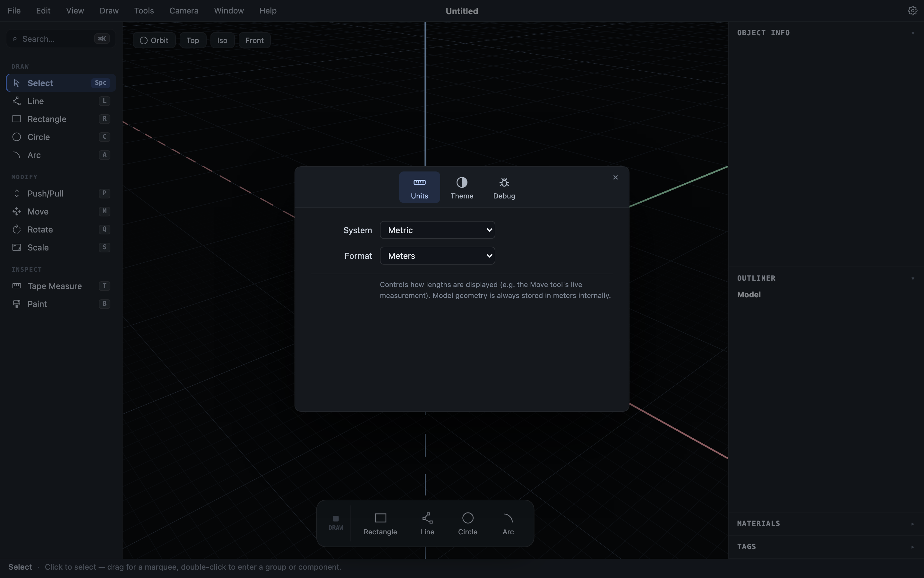Image resolution: width=924 pixels, height=578 pixels.
Task: Open the Help menu
Action: pyautogui.click(x=268, y=11)
